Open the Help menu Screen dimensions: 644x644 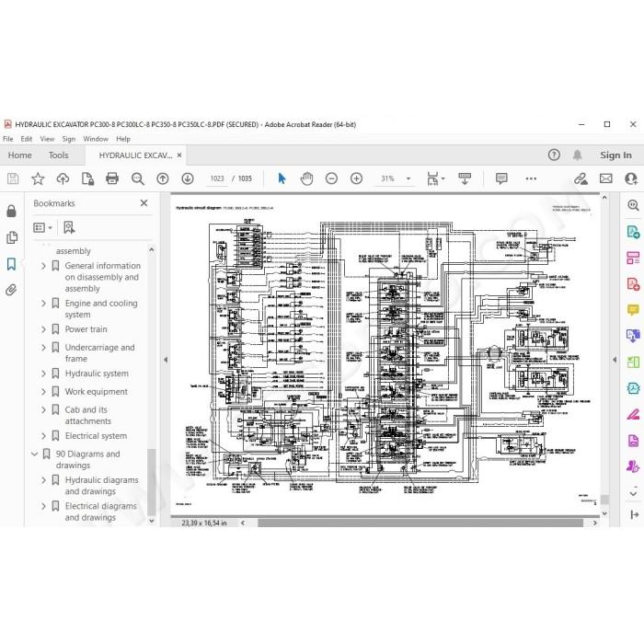tap(122, 139)
